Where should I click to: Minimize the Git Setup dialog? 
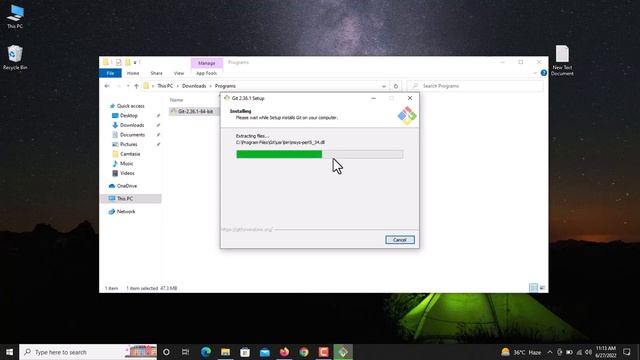tap(373, 98)
